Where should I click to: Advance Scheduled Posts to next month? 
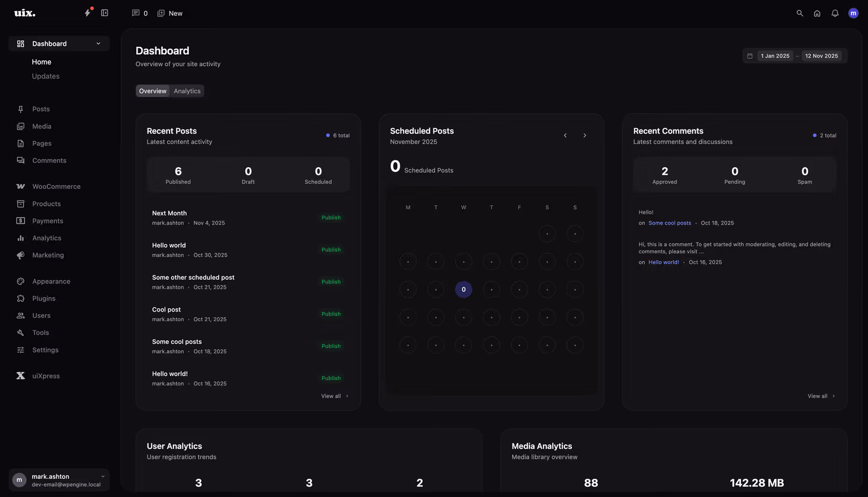coord(584,135)
